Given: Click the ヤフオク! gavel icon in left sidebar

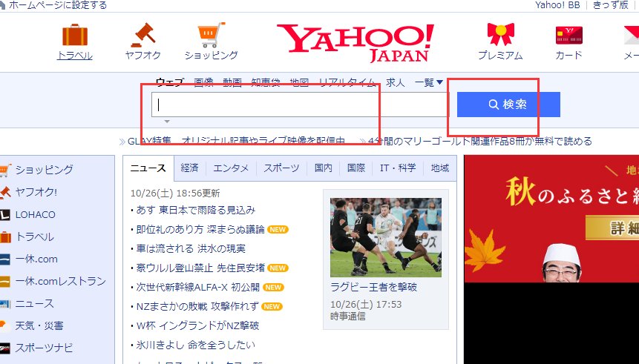Looking at the screenshot, I should tap(4, 192).
